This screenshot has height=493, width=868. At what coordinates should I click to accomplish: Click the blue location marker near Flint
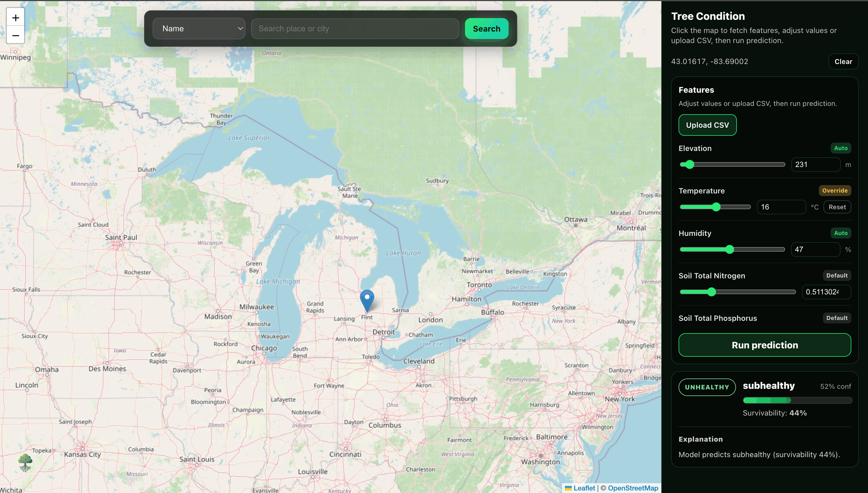367,299
